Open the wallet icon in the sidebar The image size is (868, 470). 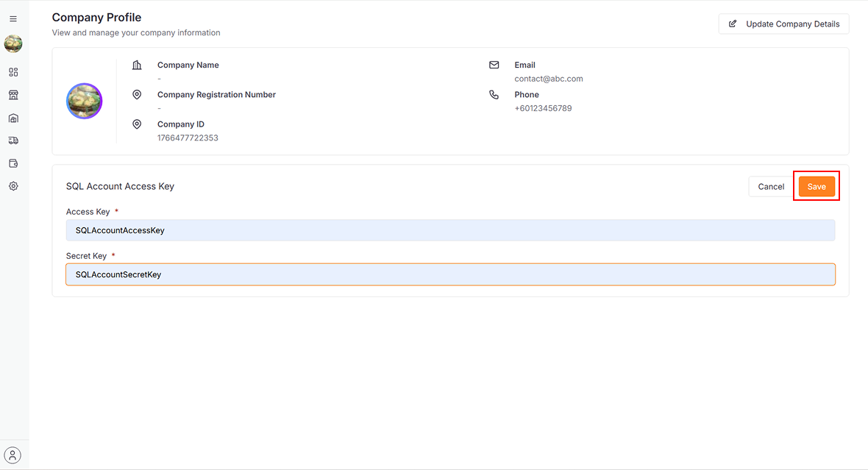13,163
